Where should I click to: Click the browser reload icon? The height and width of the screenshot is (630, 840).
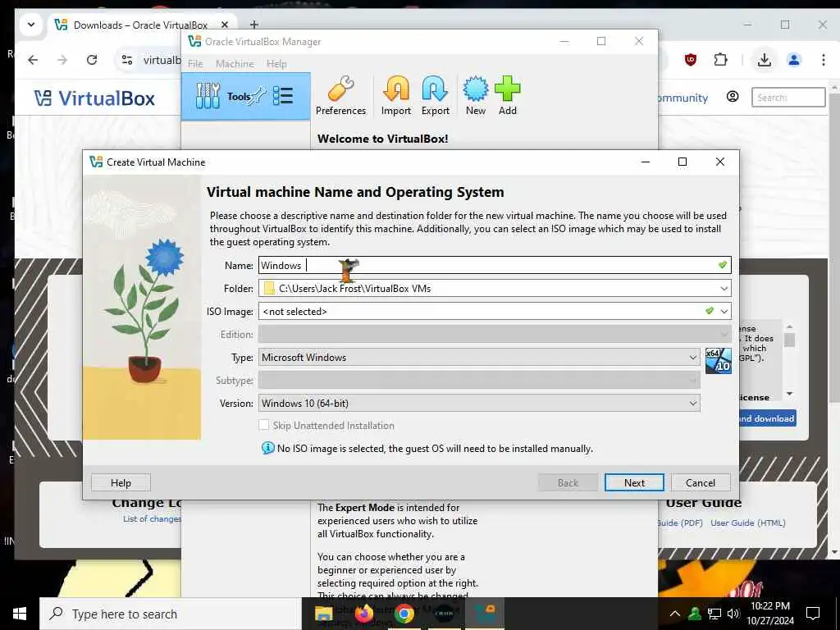[x=92, y=59]
